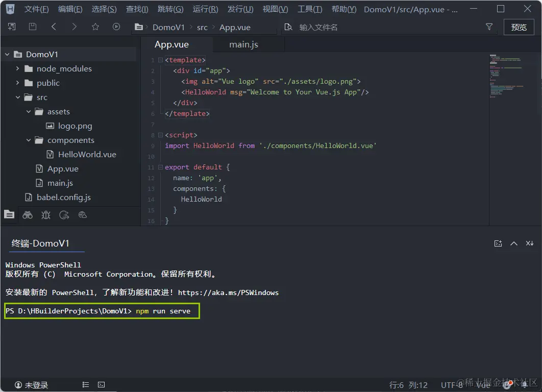This screenshot has height=392, width=542.
Task: Close the terminal panel icon
Action: coord(530,243)
